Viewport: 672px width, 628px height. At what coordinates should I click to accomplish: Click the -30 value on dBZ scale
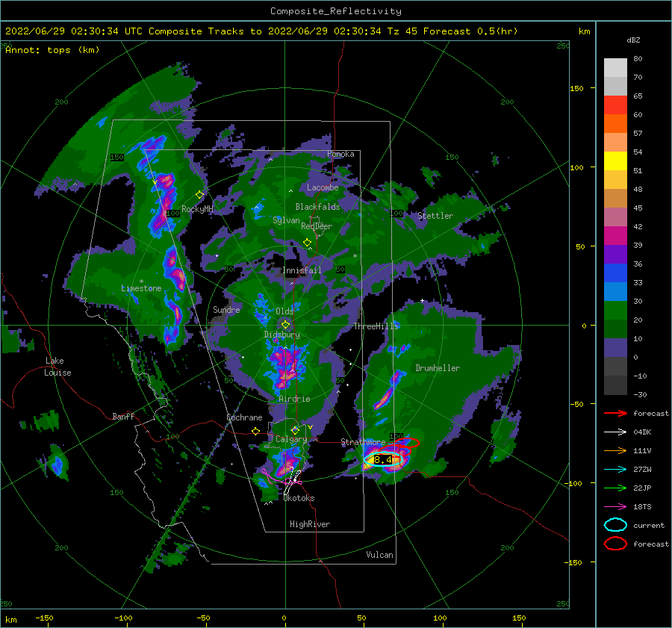tap(640, 394)
